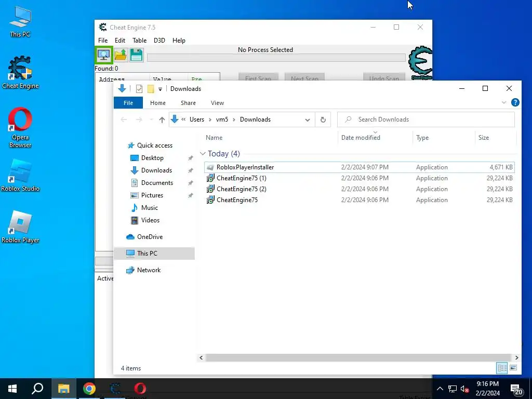Launch Chrome from taskbar
The image size is (532, 399).
(89, 389)
